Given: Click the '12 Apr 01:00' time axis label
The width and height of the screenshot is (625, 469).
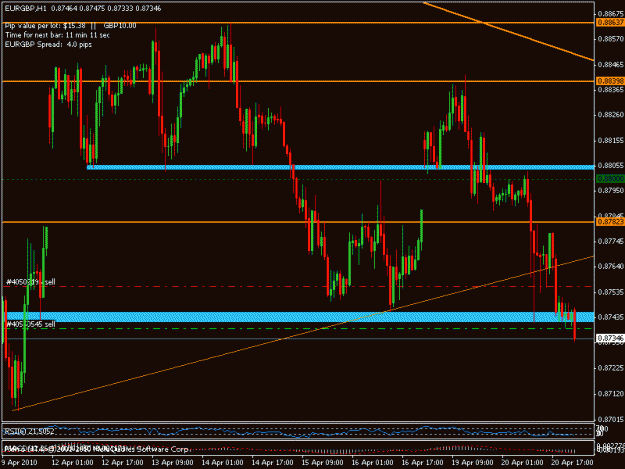Looking at the screenshot, I should pyautogui.click(x=73, y=463).
